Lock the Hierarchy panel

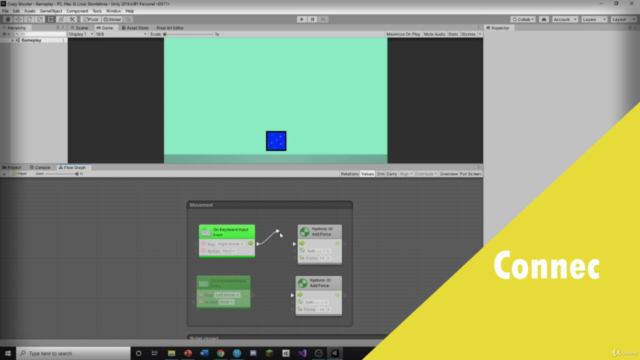click(58, 28)
